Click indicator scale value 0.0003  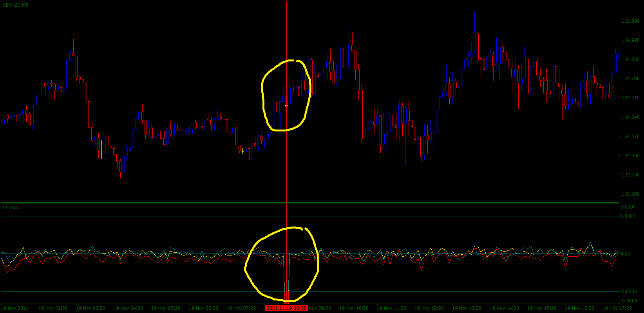[x=628, y=216]
